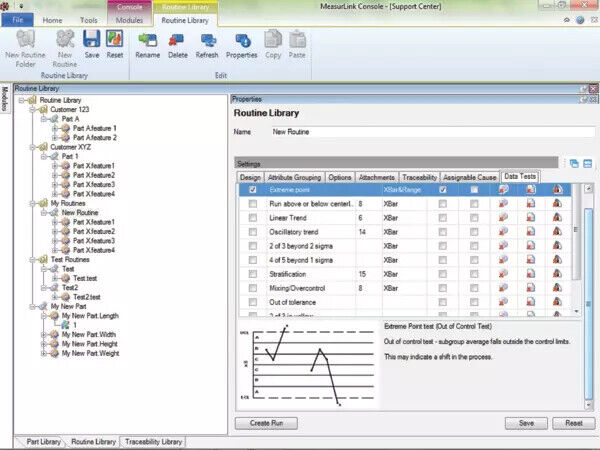Expand the Part A.feature 1 node
Viewport: 600px width, 450px height.
[55, 128]
